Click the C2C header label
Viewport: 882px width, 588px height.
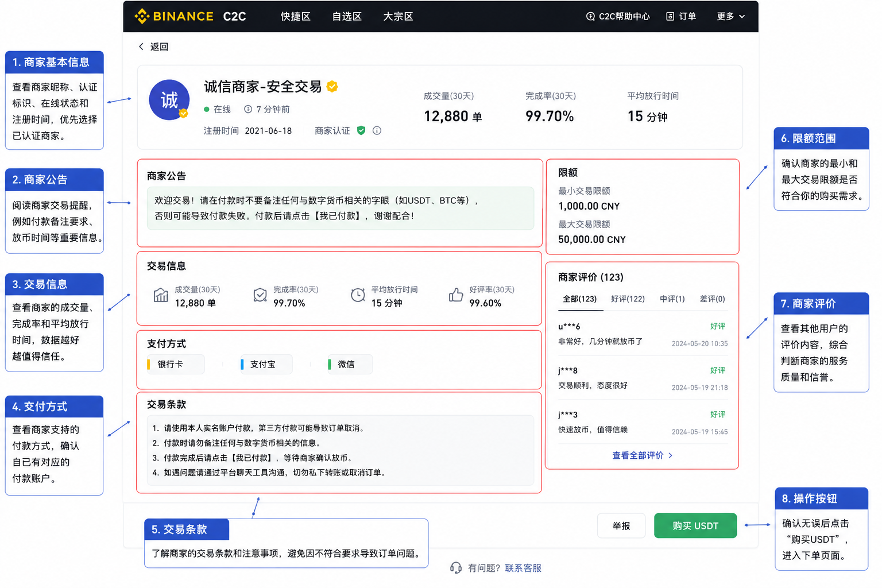pyautogui.click(x=234, y=16)
